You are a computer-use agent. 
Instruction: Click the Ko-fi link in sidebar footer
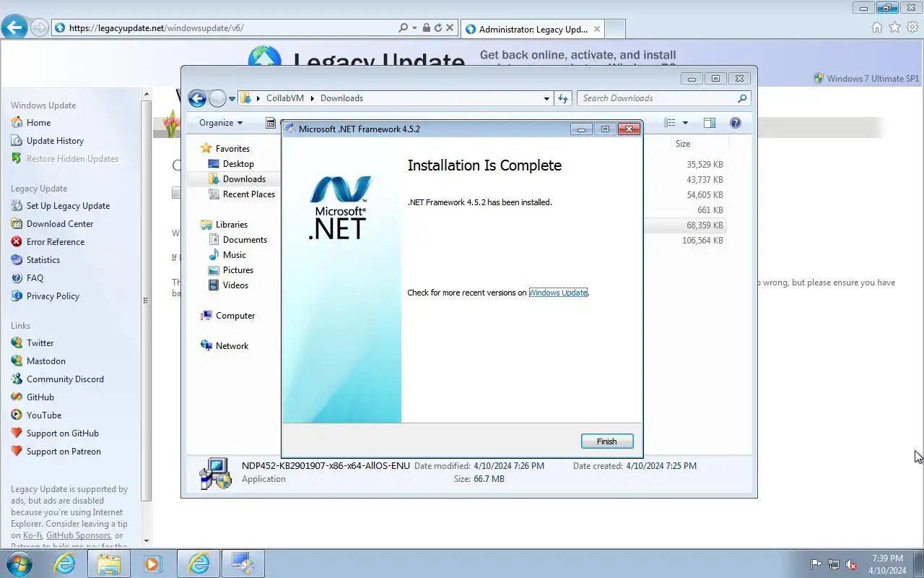pyautogui.click(x=32, y=535)
